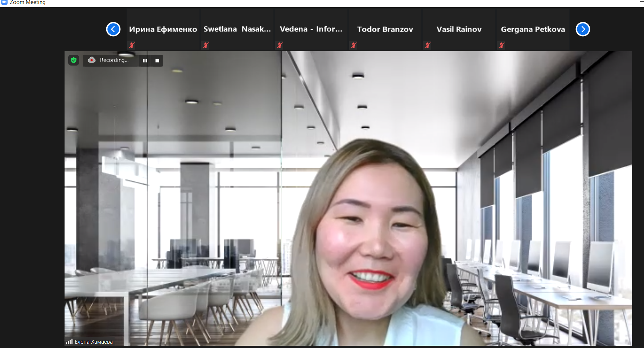
Task: Open the green encryption shield info
Action: (74, 60)
